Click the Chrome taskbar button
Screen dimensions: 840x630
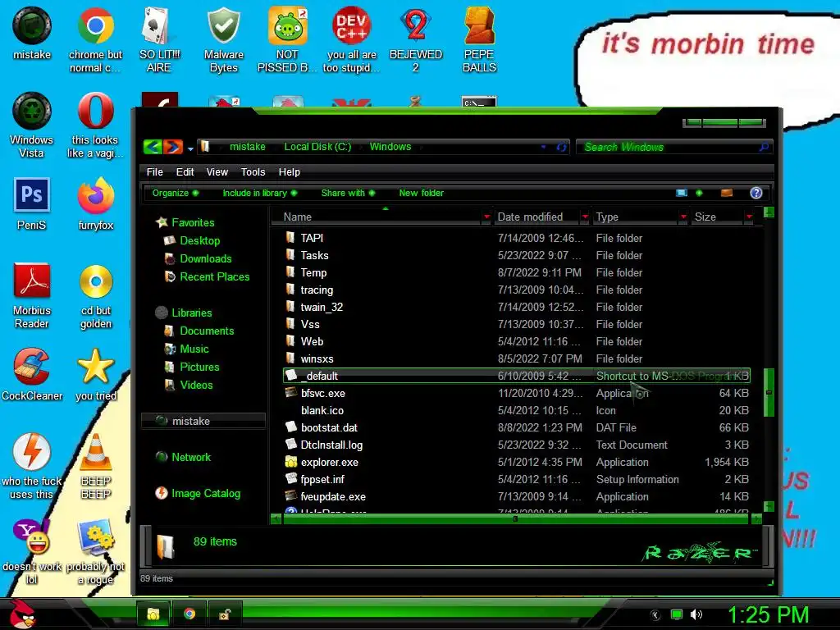(x=189, y=614)
